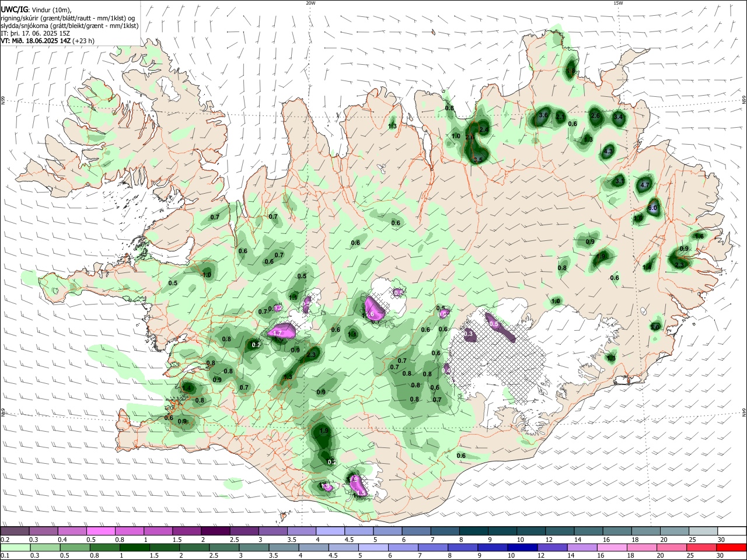Select the '64N' latitude label on right edge
Image resolution: width=747 pixels, height=560 pixels.
[x=744, y=412]
